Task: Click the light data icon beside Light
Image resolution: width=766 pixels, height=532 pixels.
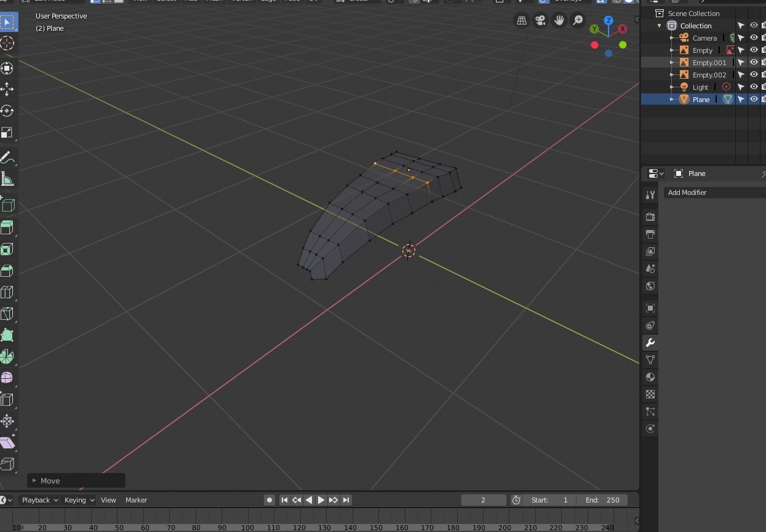Action: tap(726, 87)
